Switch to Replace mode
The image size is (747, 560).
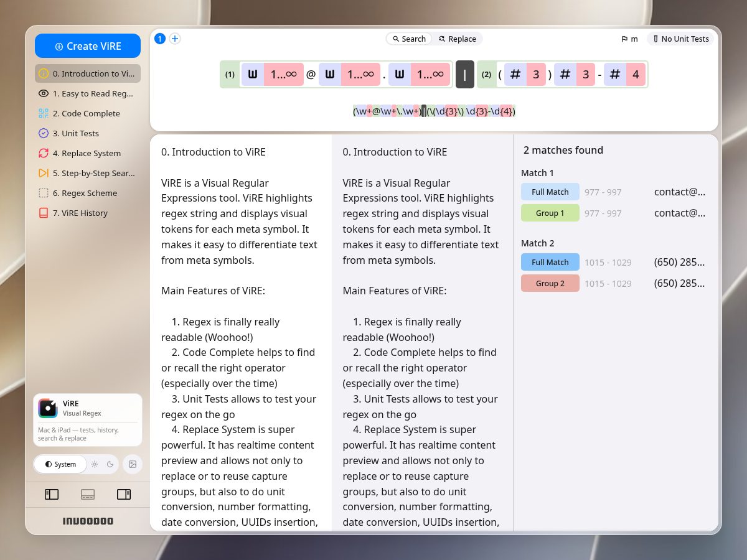coord(458,39)
